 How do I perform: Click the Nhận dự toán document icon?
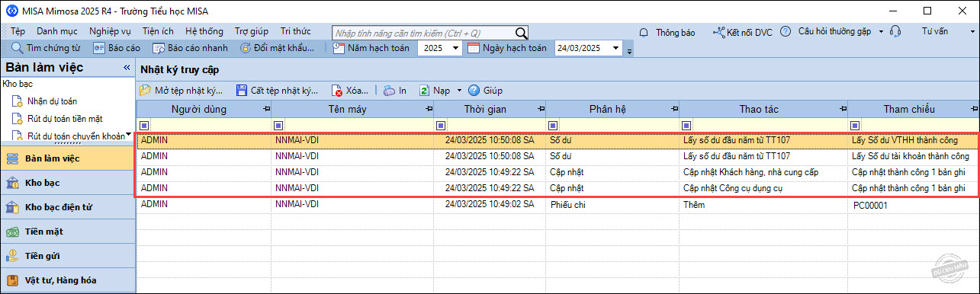click(18, 101)
